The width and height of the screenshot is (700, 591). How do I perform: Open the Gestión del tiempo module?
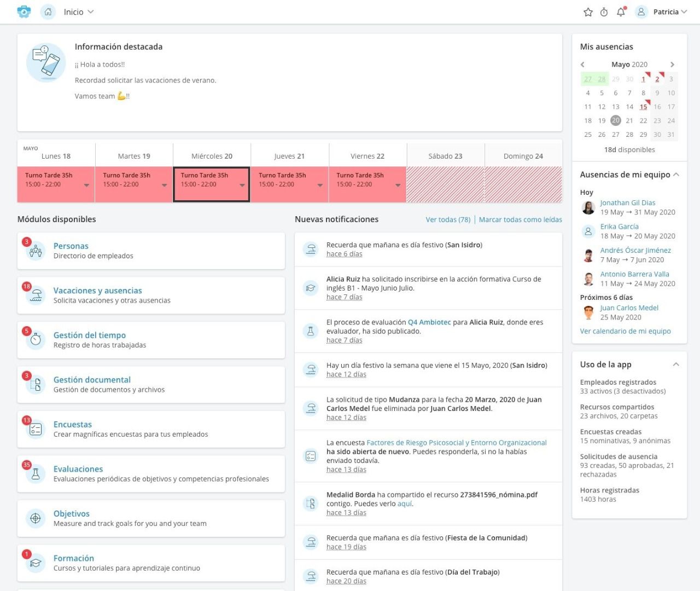coord(90,335)
